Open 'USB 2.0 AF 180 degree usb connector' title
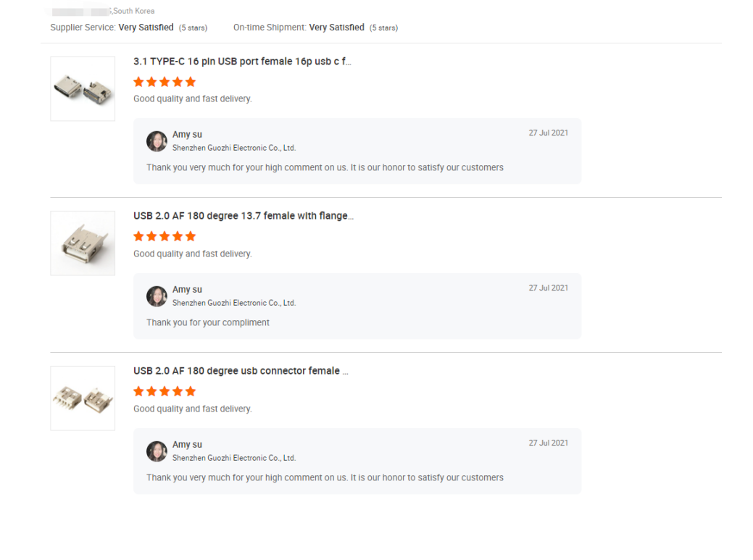The width and height of the screenshot is (753, 560). [x=241, y=371]
